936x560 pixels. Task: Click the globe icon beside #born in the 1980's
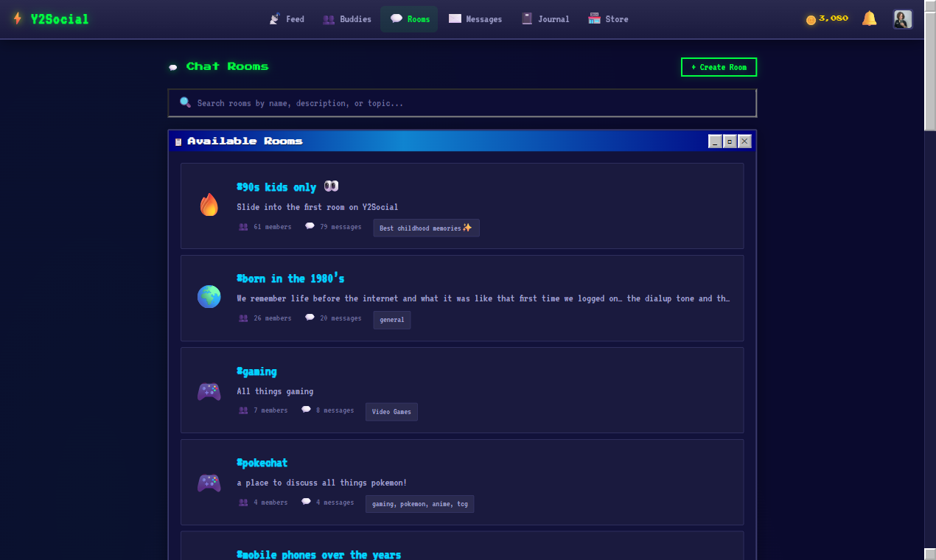pos(209,295)
